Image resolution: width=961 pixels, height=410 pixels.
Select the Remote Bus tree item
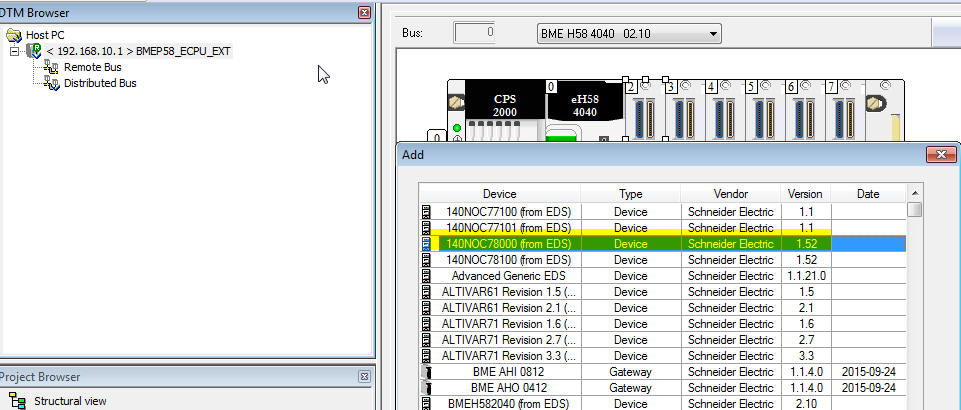93,67
